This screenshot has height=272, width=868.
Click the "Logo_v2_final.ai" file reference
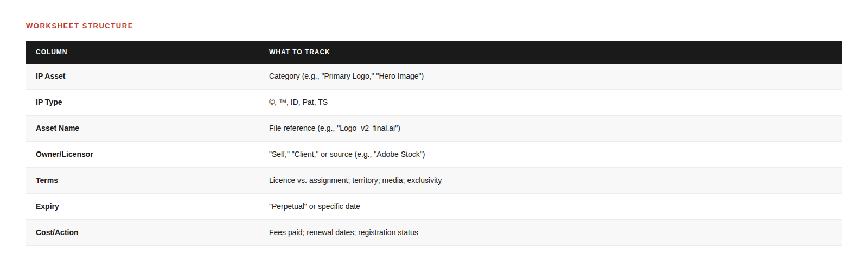pos(368,129)
